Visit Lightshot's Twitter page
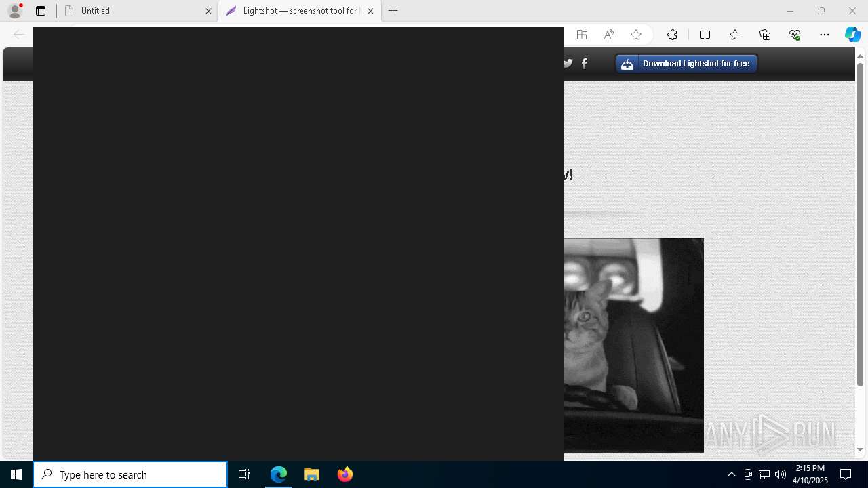The height and width of the screenshot is (488, 868). pyautogui.click(x=568, y=63)
